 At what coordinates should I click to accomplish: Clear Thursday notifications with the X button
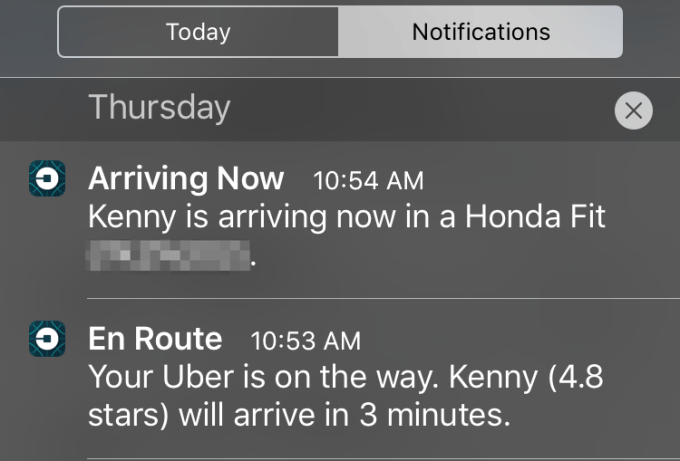coord(633,111)
